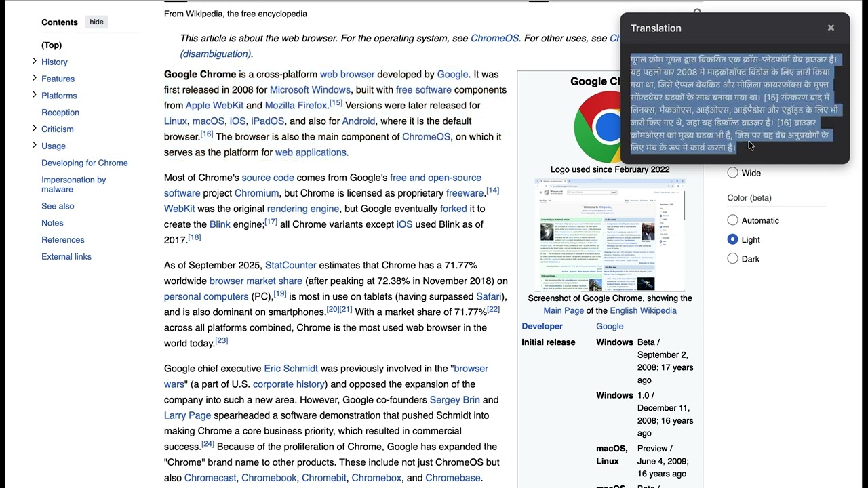Open the ChromeOS link in the hatnote

tap(494, 39)
